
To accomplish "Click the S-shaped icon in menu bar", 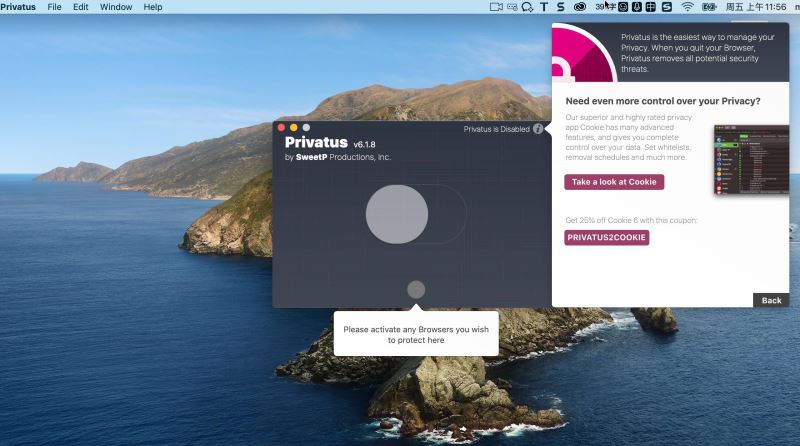I will tap(561, 7).
